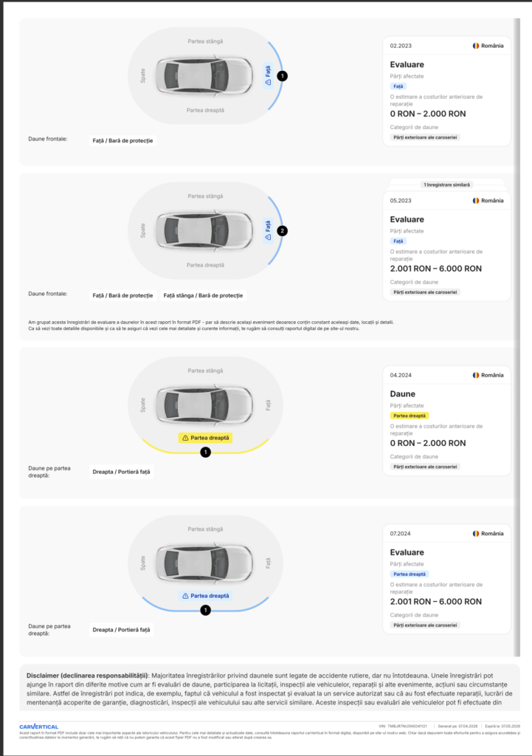The height and width of the screenshot is (756, 532).
Task: Click Romania flag in 07.2024 card
Action: pyautogui.click(x=476, y=534)
